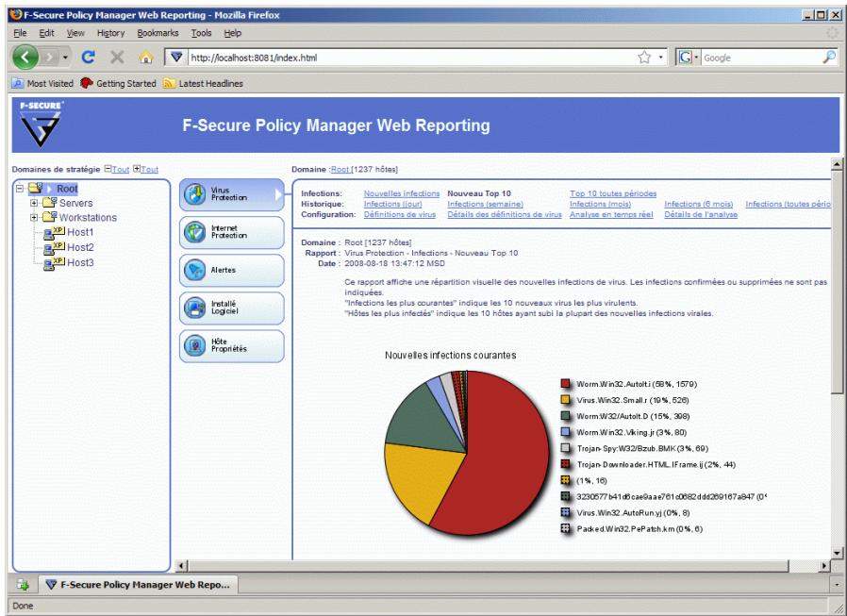This screenshot has width=847, height=616.
Task: Open the Infections (jour) history link
Action: pyautogui.click(x=392, y=205)
